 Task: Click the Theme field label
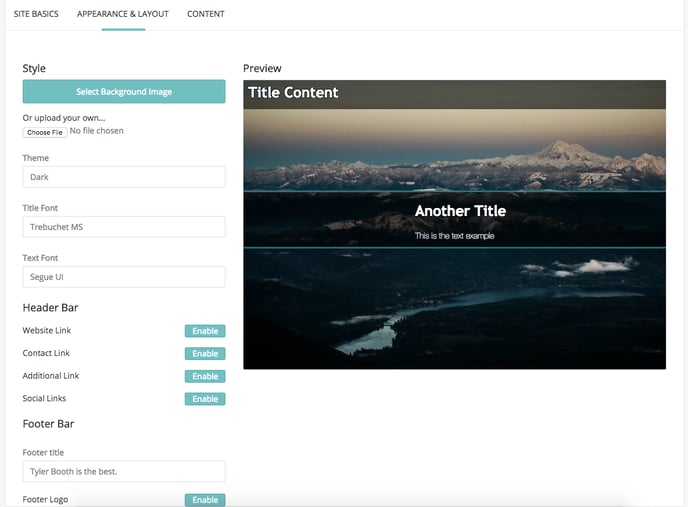pyautogui.click(x=36, y=158)
